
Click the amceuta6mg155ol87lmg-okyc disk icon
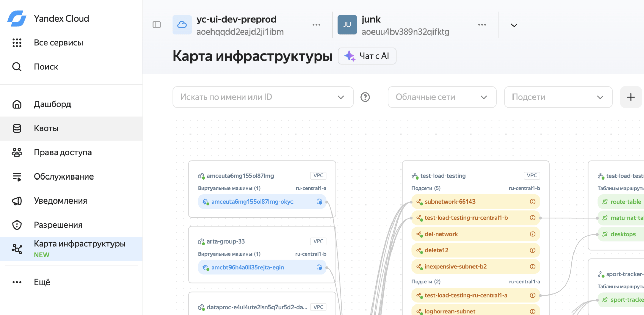tap(319, 202)
